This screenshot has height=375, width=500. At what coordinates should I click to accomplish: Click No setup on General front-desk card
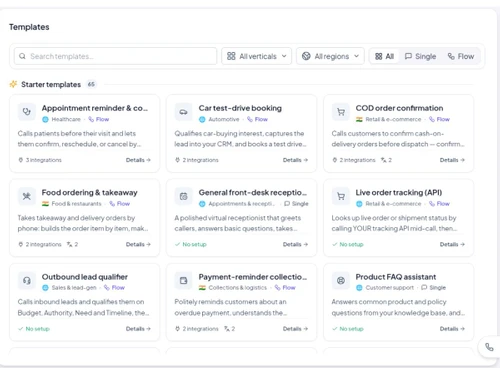[x=191, y=244]
